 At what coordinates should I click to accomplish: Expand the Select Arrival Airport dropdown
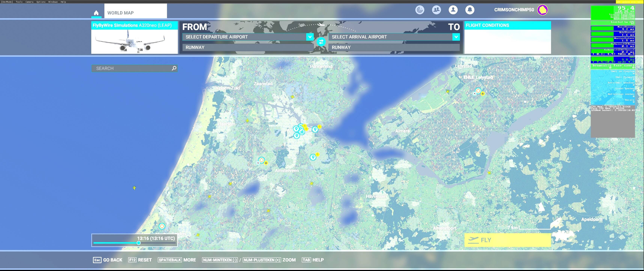click(456, 37)
